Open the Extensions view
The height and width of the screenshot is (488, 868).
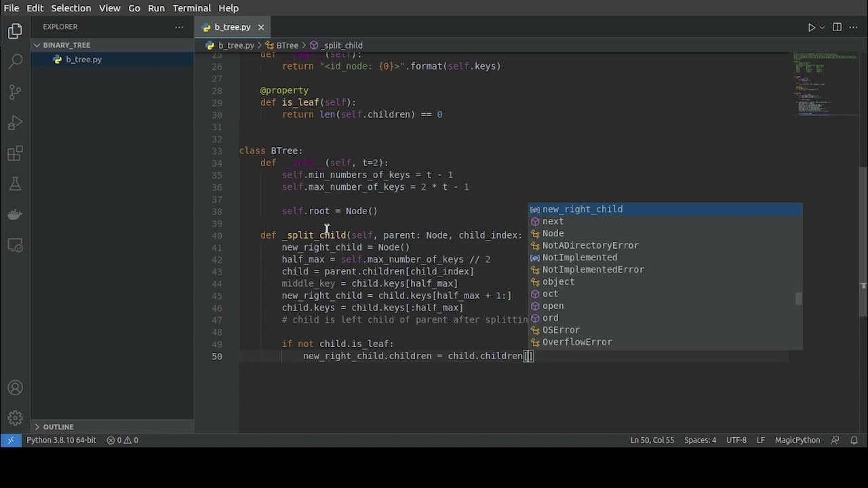(x=15, y=154)
